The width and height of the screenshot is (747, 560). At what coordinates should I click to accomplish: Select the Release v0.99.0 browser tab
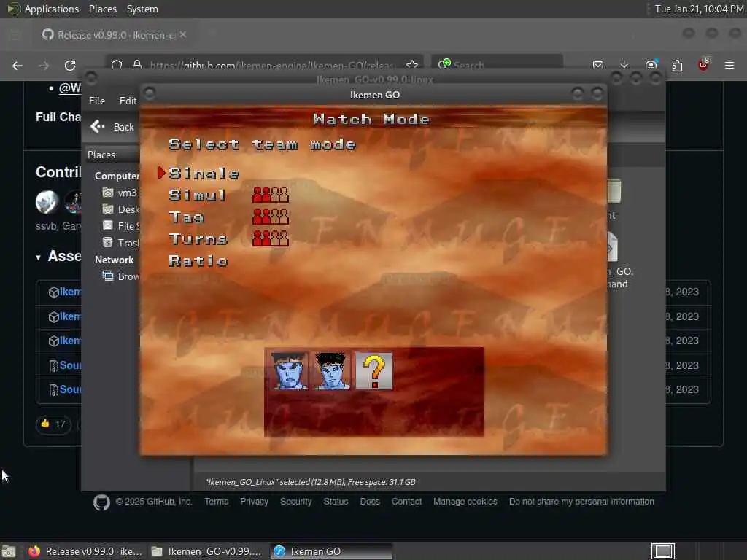[x=115, y=35]
